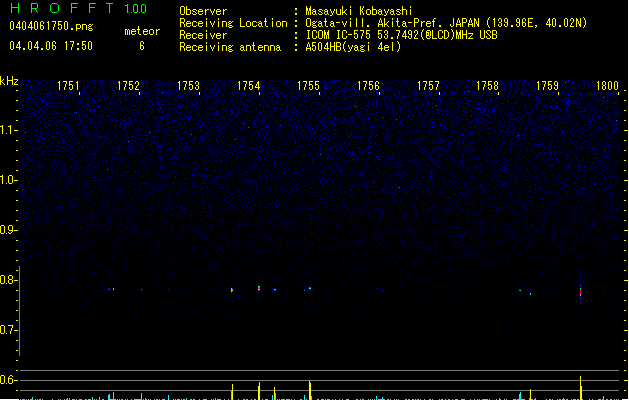Click the 0.7 kHz axis label
The image size is (629, 400).
8,330
